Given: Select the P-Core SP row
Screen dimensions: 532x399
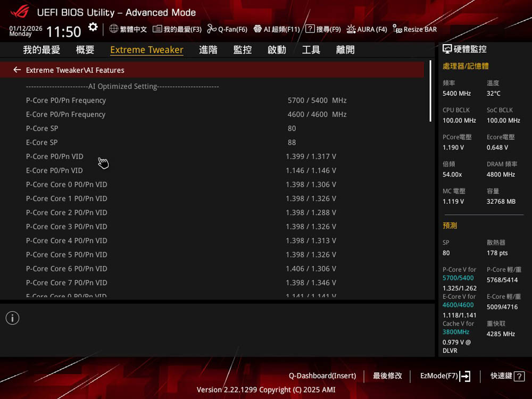Looking at the screenshot, I should pyautogui.click(x=160, y=128).
